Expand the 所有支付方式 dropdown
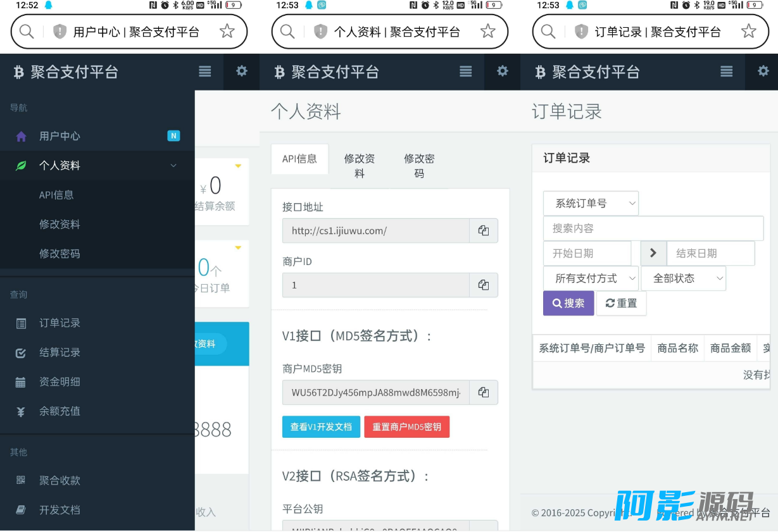 (x=591, y=278)
